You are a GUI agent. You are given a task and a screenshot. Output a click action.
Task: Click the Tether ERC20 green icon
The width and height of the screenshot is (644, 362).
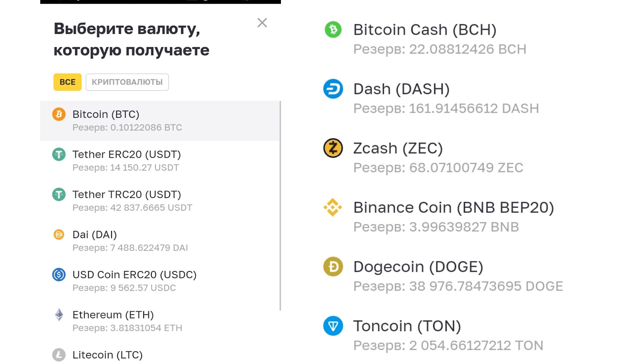(x=59, y=154)
